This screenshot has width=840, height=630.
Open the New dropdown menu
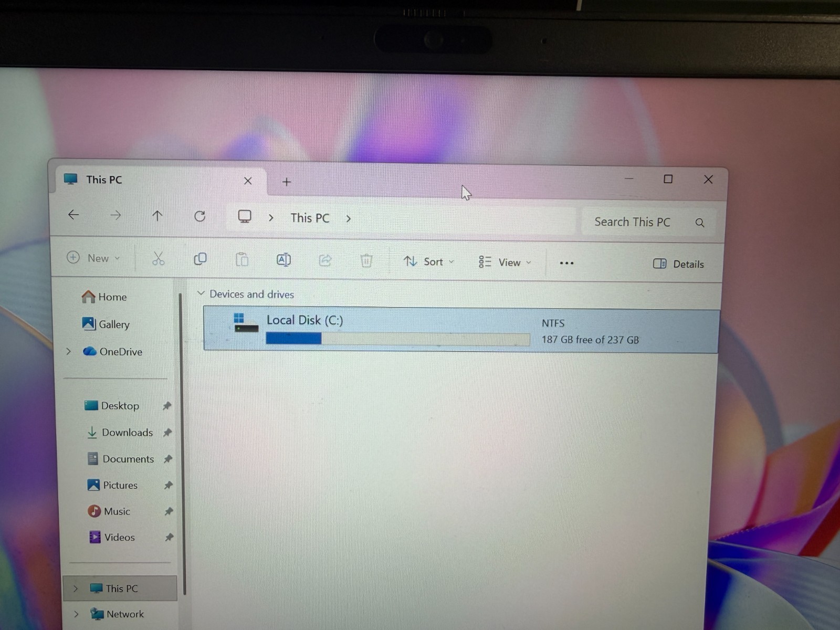[93, 257]
